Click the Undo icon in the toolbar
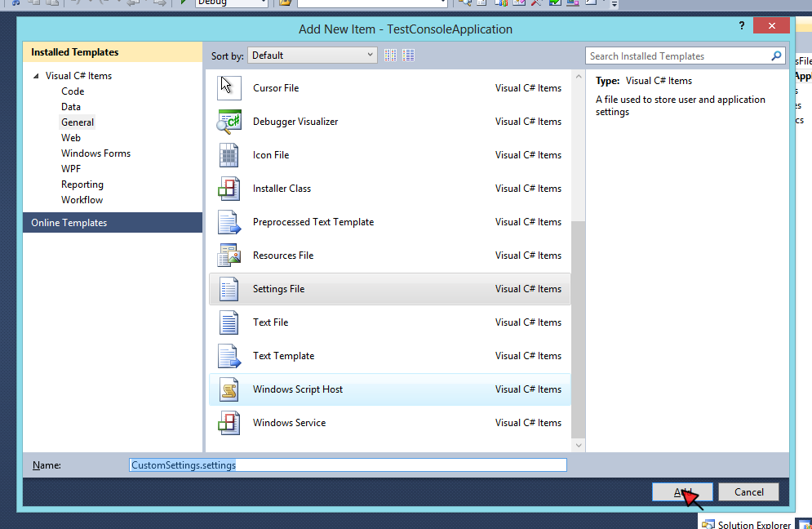 75,4
